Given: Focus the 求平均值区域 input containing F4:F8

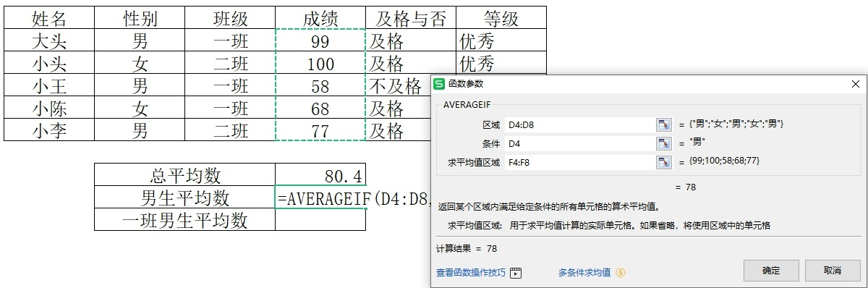Looking at the screenshot, I should tap(579, 162).
